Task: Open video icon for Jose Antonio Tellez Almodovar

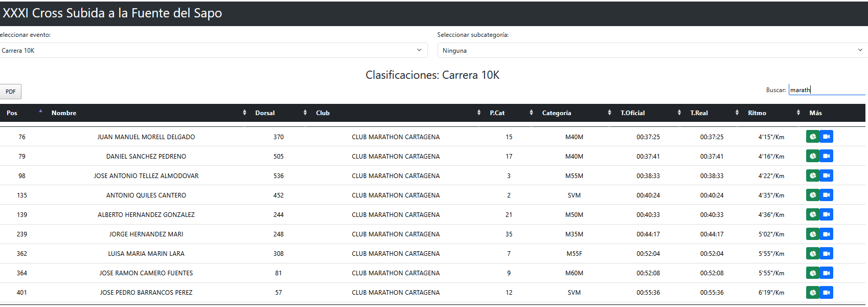Action: click(827, 176)
